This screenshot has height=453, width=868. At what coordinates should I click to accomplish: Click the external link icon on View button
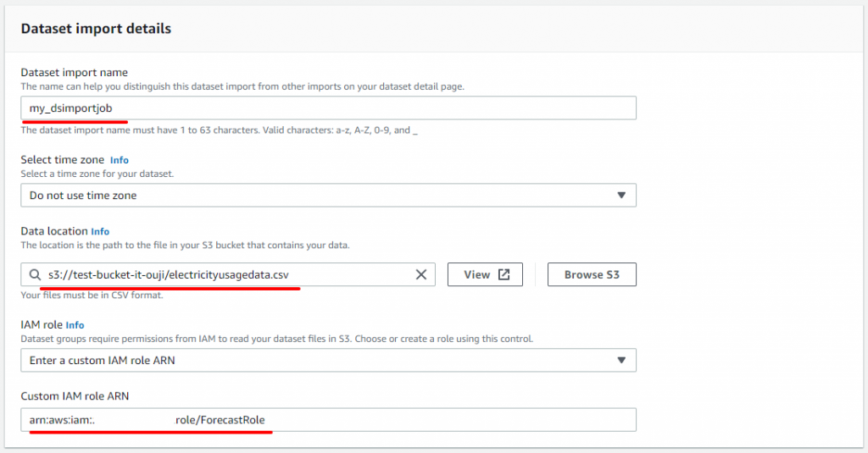[504, 275]
